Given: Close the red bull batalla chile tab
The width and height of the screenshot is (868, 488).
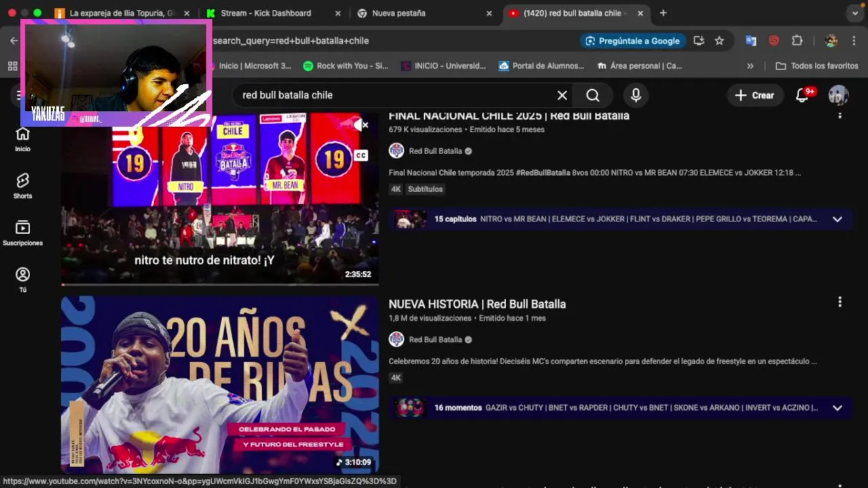Looking at the screenshot, I should 640,13.
